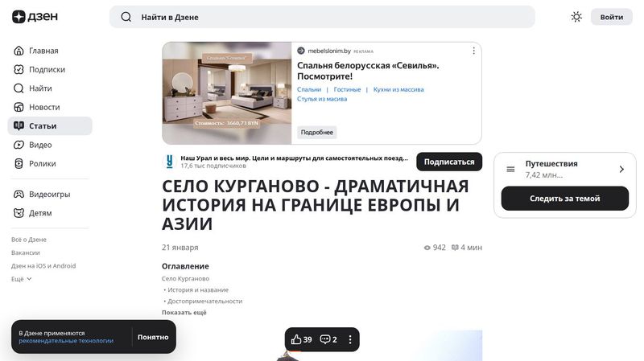The image size is (644, 361).
Task: Open more actions in floating bar
Action: tap(350, 339)
